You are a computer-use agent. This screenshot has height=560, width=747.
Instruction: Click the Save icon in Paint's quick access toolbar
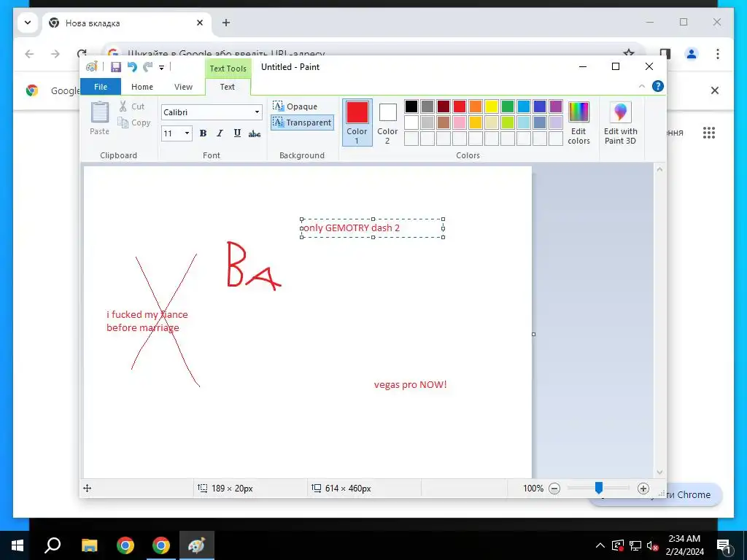click(116, 67)
